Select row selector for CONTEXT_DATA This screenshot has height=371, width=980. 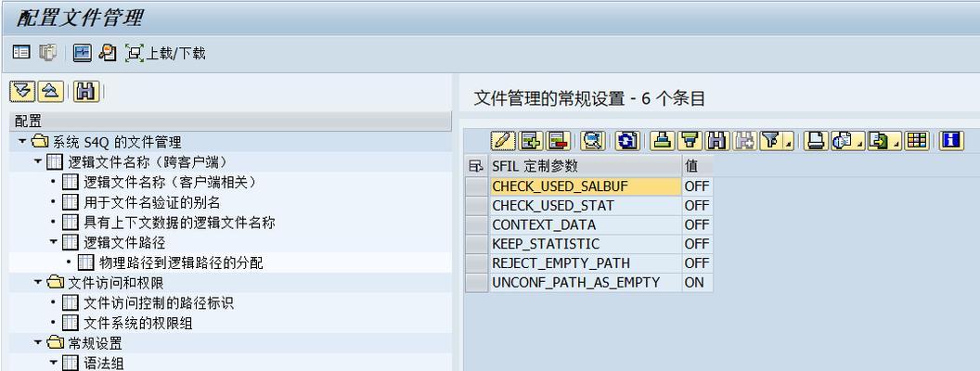coord(476,224)
